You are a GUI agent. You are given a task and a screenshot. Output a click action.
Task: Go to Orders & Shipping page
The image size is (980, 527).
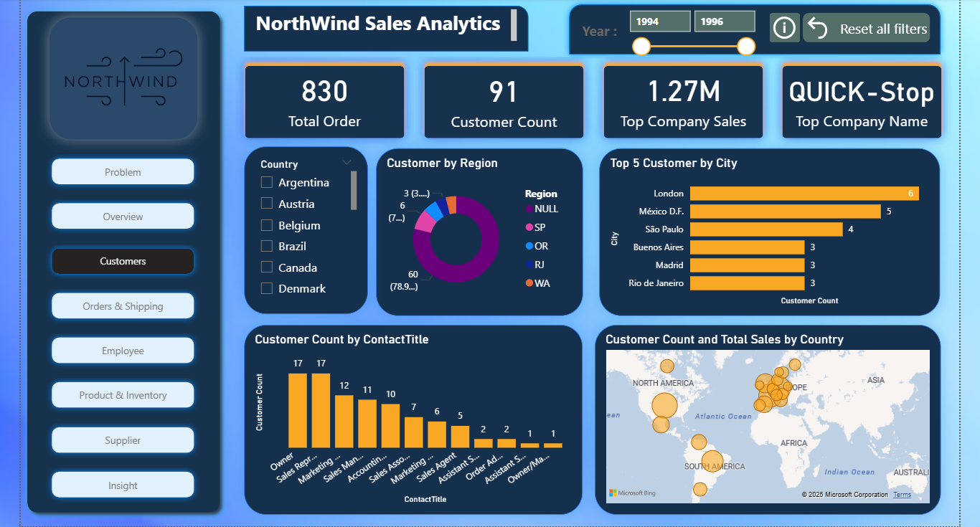pyautogui.click(x=123, y=306)
